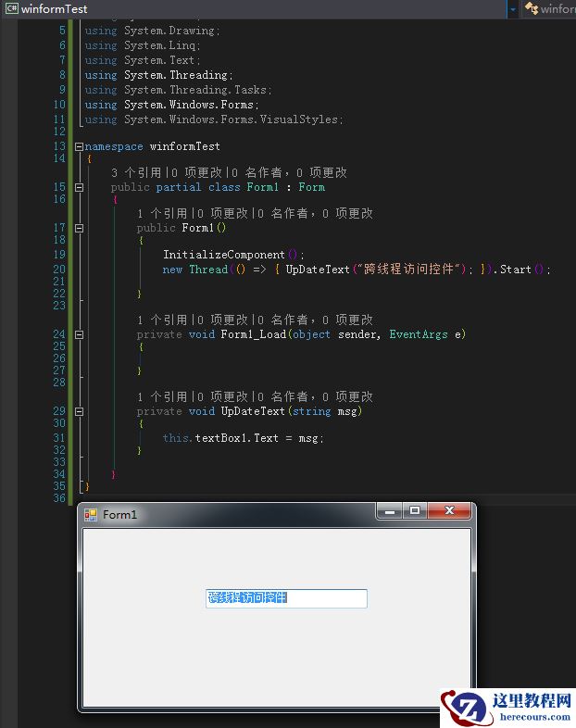This screenshot has width=576, height=728.
Task: Click the '1 个引用' CodeLens above UpDateText
Action: tap(162, 396)
